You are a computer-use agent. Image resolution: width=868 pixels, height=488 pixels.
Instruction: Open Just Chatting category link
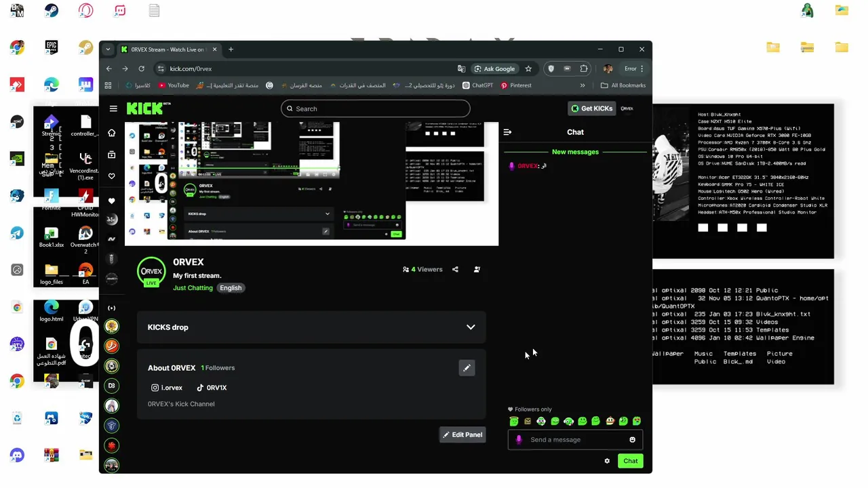[193, 287]
